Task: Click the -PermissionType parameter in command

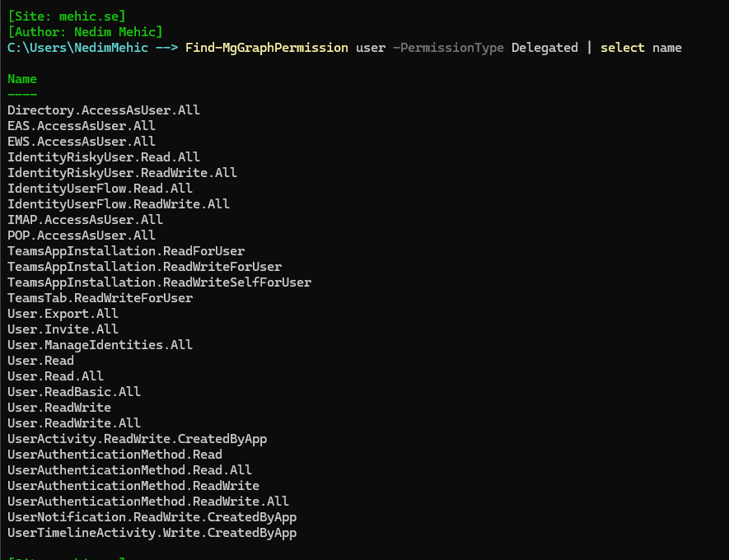Action: coord(448,48)
